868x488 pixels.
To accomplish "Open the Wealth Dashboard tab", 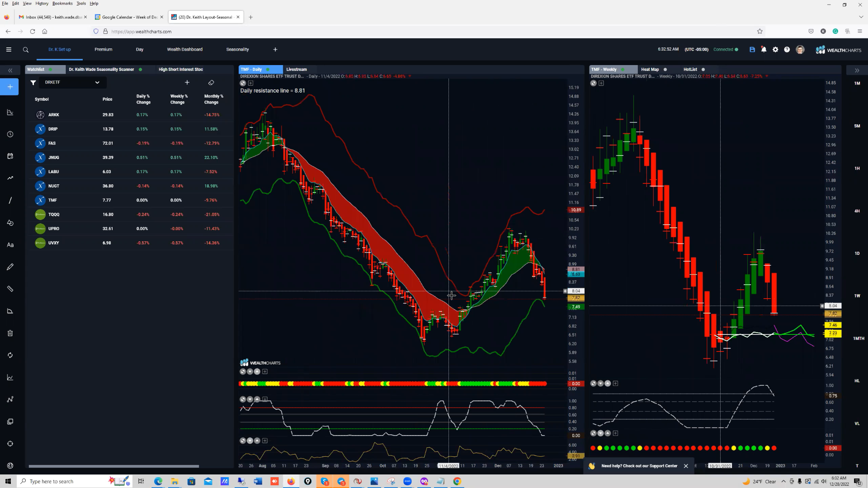I will click(x=184, y=50).
